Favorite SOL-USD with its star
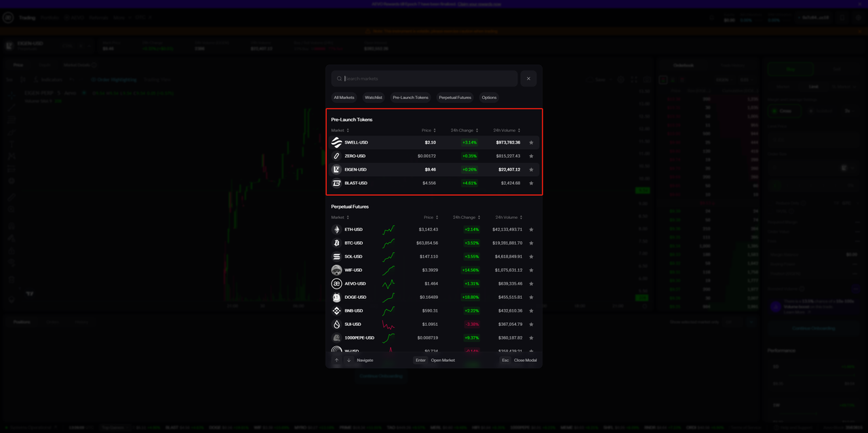 coord(531,257)
